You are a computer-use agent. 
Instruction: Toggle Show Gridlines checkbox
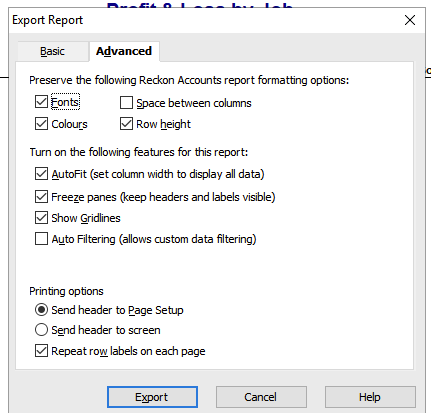[41, 218]
